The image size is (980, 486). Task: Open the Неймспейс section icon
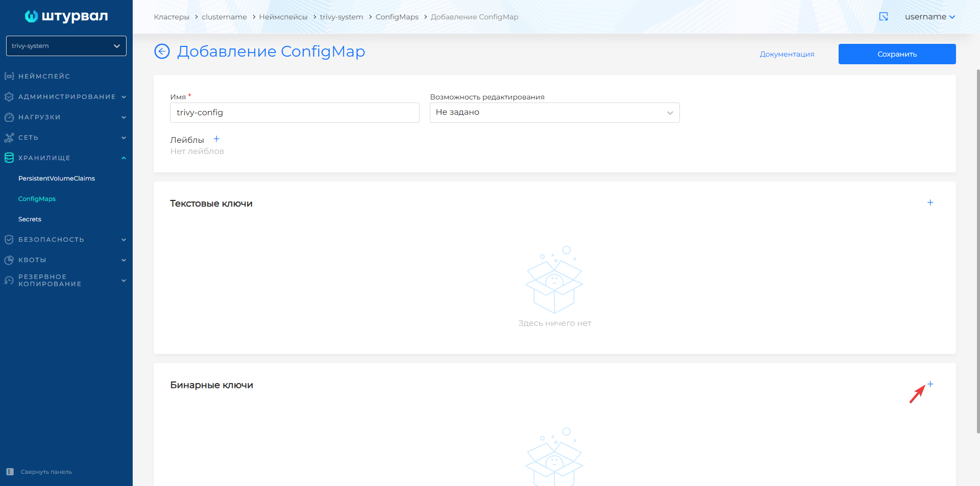[9, 76]
